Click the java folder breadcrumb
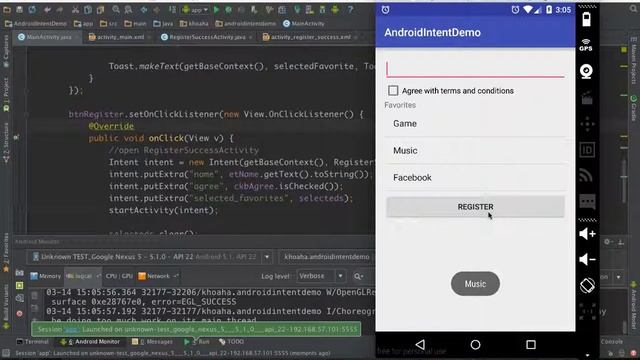This screenshot has width=640, height=360. [x=163, y=24]
